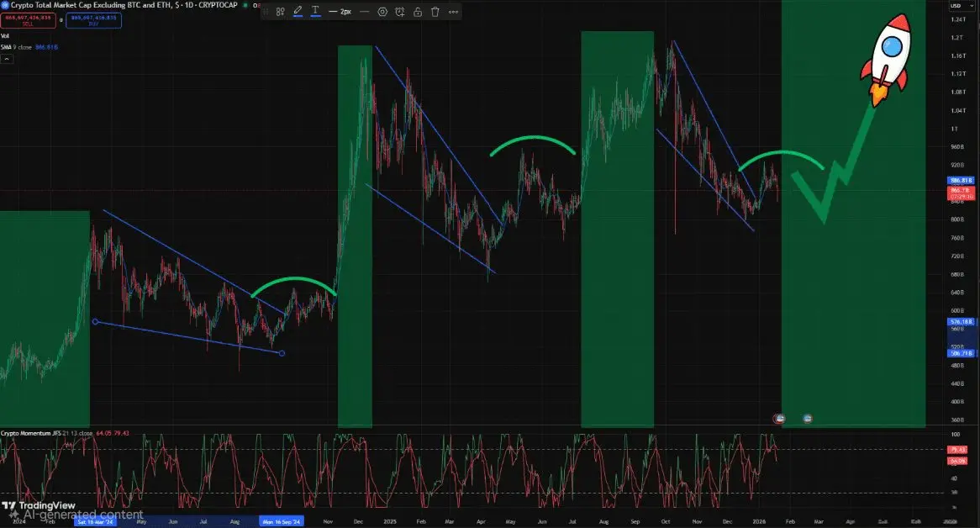The image size is (980, 528).
Task: Click the left trendline anchor point
Action: pyautogui.click(x=95, y=322)
